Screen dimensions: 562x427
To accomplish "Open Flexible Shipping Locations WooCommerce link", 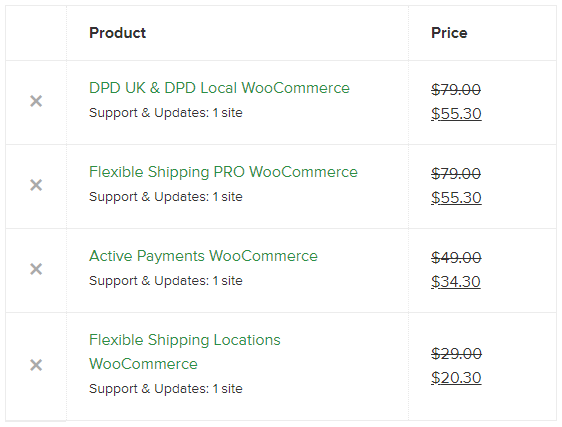I will pyautogui.click(x=185, y=352).
